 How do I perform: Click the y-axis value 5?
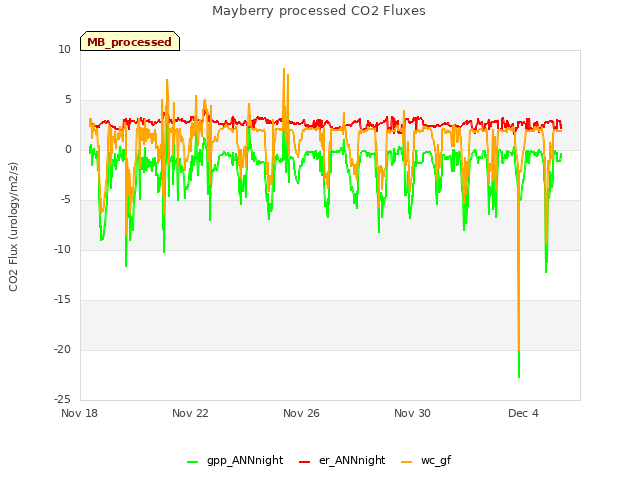tap(68, 100)
